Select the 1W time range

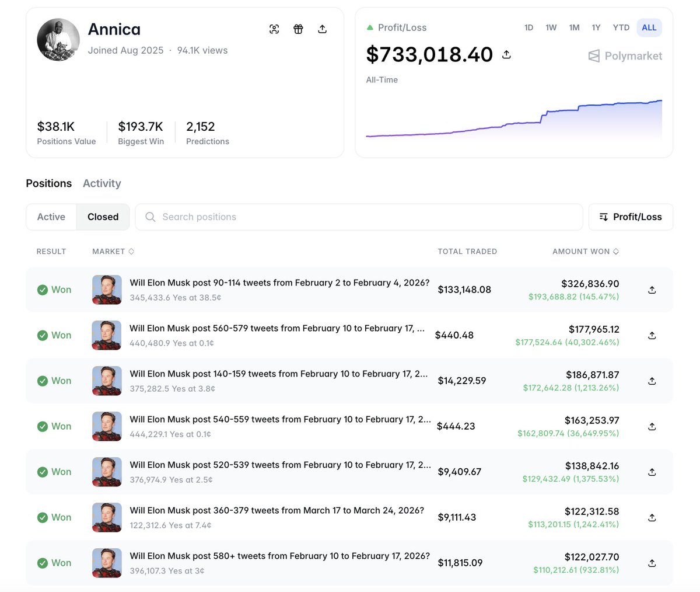coord(551,27)
